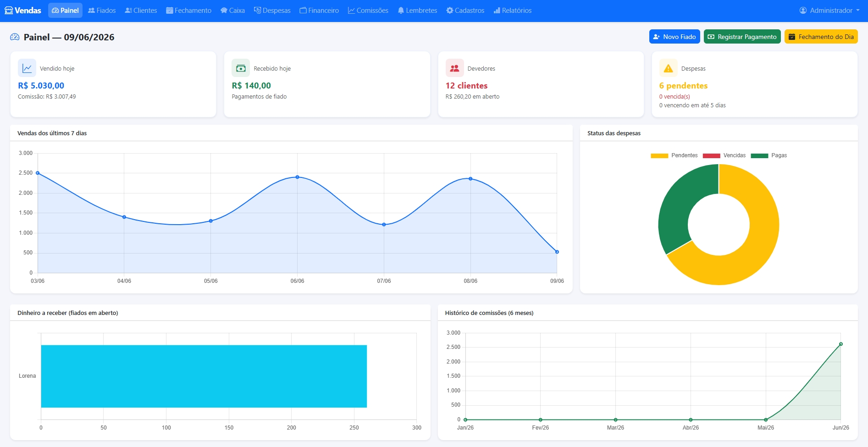The width and height of the screenshot is (868, 447).
Task: Open the Caixa section
Action: point(232,11)
